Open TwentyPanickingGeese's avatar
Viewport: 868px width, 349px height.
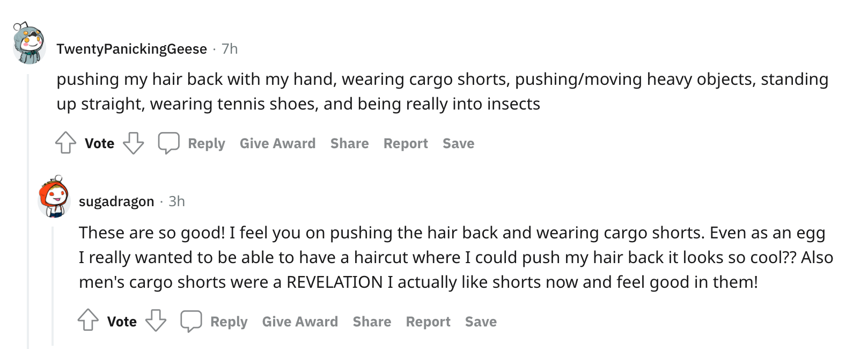[29, 43]
